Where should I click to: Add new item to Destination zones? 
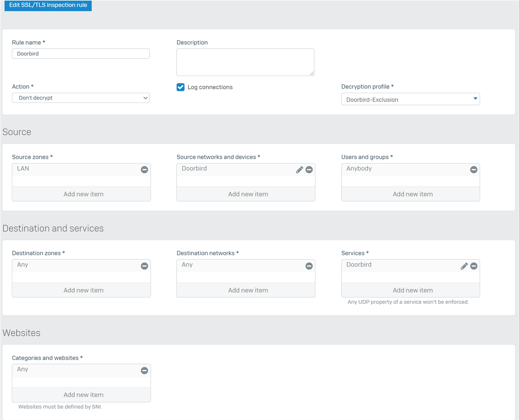[81, 290]
